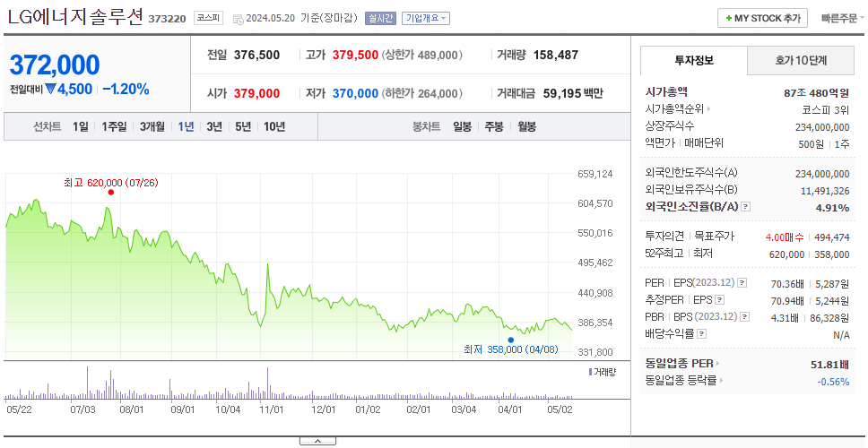Click the 코스피 market badge
Image resolution: width=868 pixels, height=448 pixels.
click(x=208, y=18)
